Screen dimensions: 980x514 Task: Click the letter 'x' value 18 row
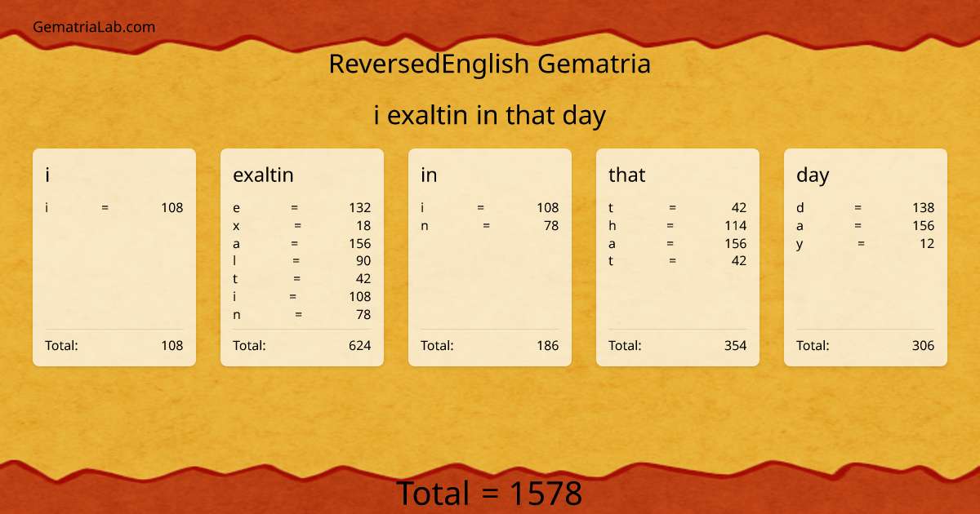point(302,225)
